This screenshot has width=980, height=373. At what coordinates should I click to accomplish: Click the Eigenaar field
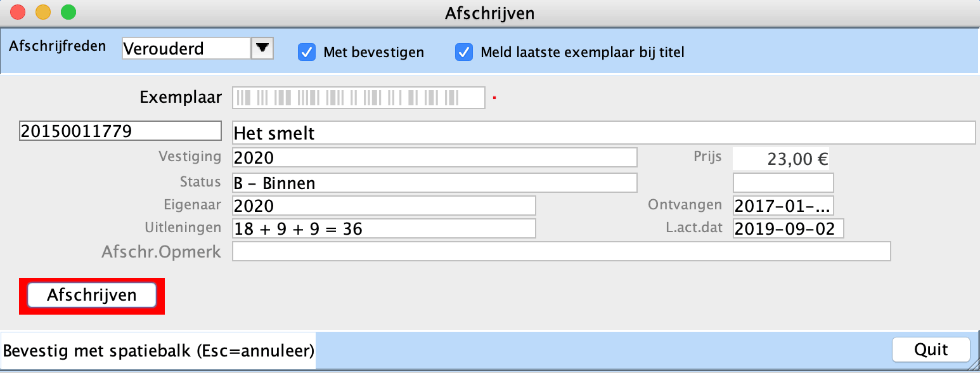pos(383,206)
